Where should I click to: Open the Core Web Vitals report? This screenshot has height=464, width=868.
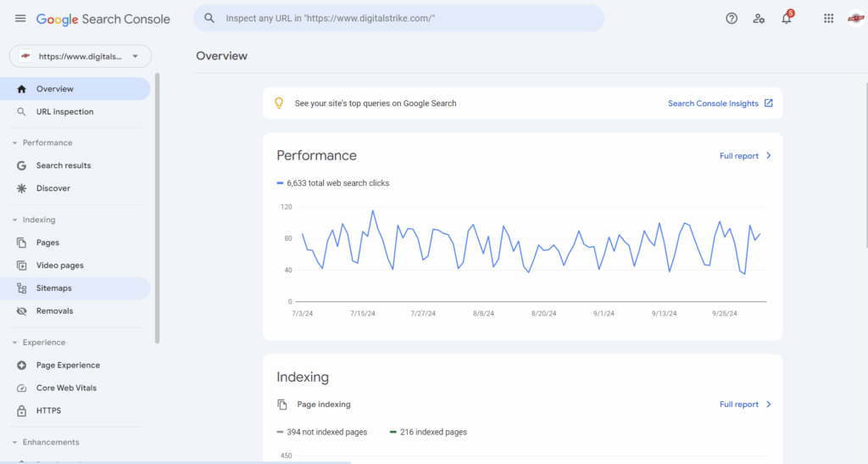coord(75,389)
